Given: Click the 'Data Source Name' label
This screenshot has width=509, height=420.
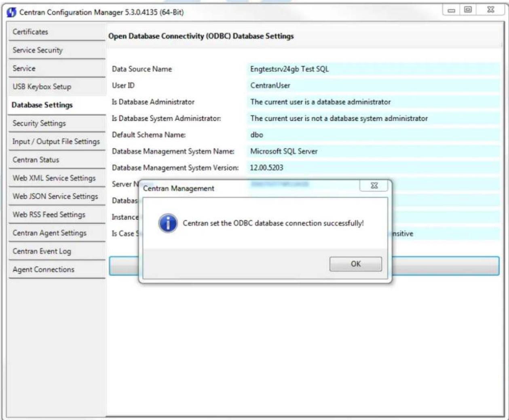Looking at the screenshot, I should pyautogui.click(x=142, y=69).
